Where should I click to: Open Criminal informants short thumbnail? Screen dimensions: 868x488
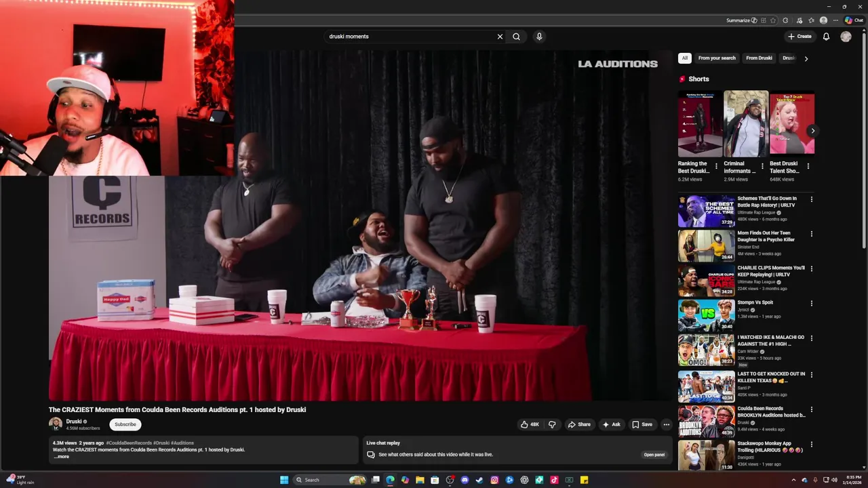pos(746,123)
